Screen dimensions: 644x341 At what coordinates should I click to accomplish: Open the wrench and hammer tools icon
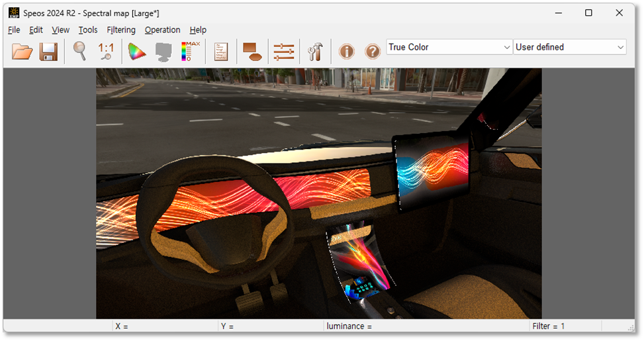tap(315, 52)
